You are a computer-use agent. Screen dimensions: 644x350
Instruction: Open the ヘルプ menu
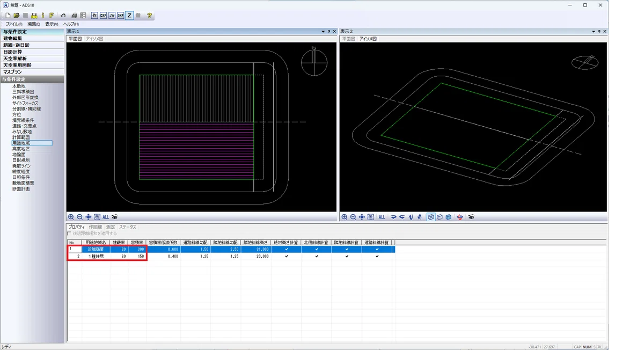click(71, 24)
